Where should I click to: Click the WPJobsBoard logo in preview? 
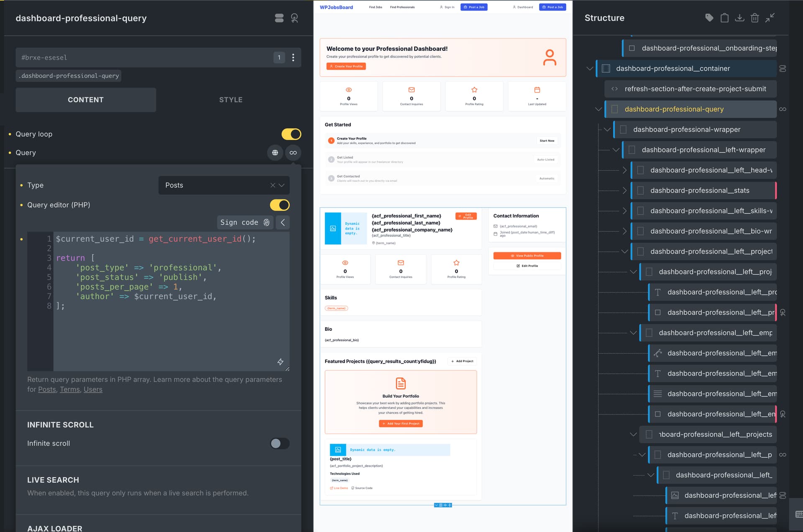tap(336, 7)
